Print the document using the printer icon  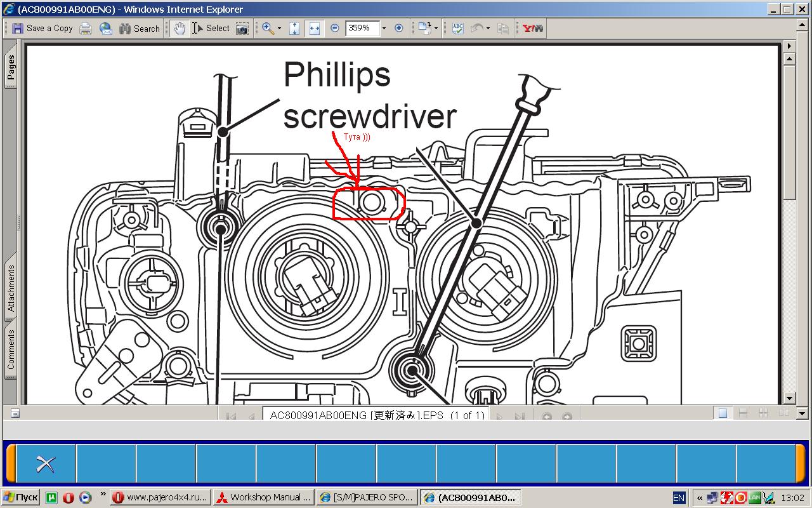[x=86, y=28]
